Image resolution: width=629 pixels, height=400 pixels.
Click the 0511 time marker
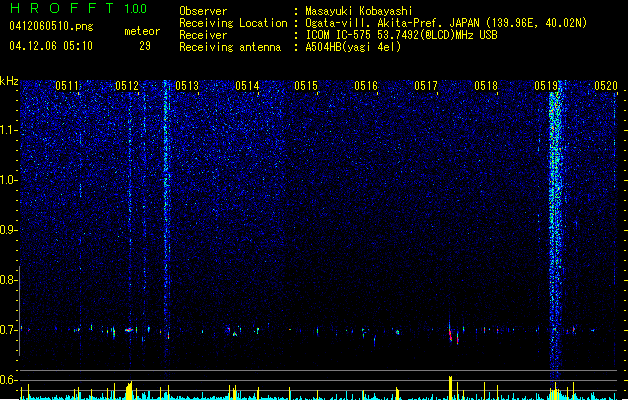(x=67, y=86)
